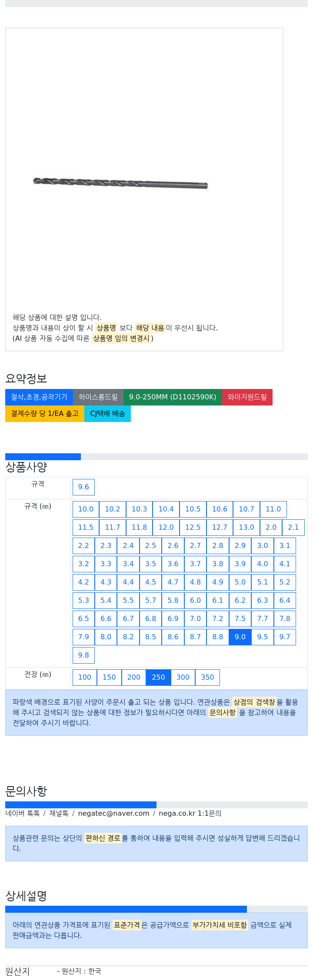Select the 6.0 mm size button
This screenshot has width=313, height=980.
tap(195, 601)
